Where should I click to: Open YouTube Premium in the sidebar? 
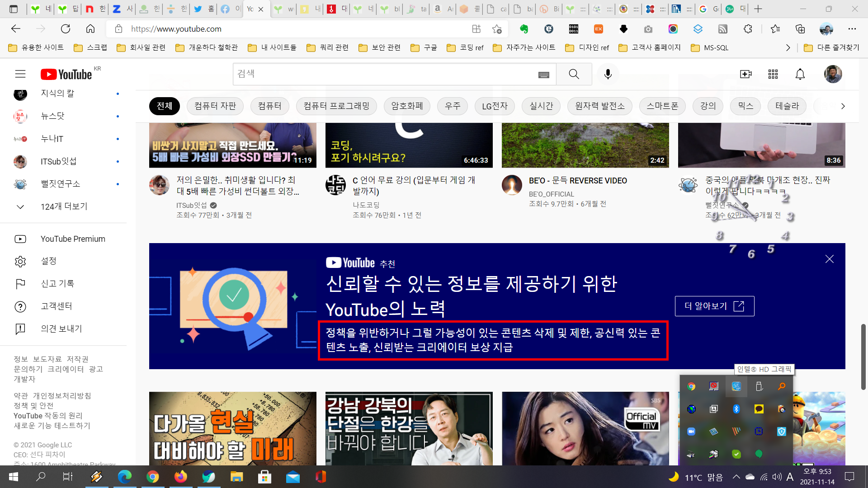pos(63,239)
